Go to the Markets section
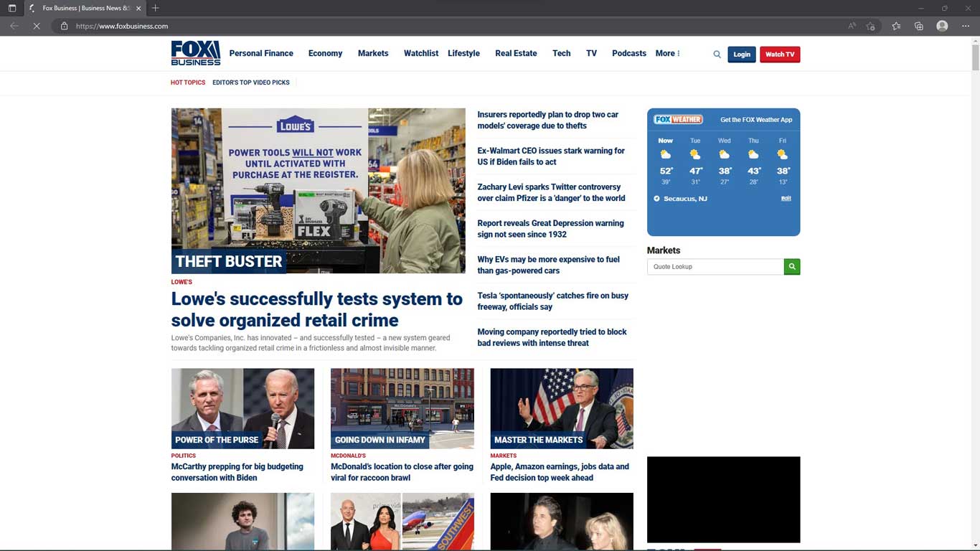This screenshot has height=551, width=980. pyautogui.click(x=373, y=54)
